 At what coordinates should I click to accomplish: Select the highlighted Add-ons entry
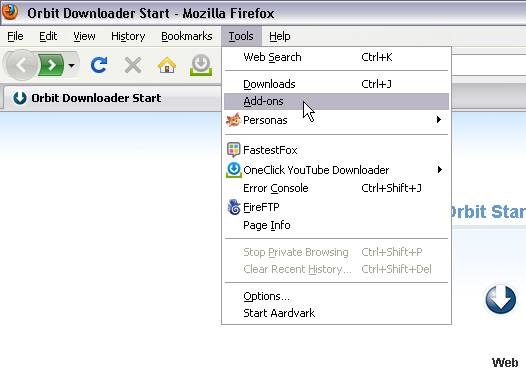pos(336,101)
